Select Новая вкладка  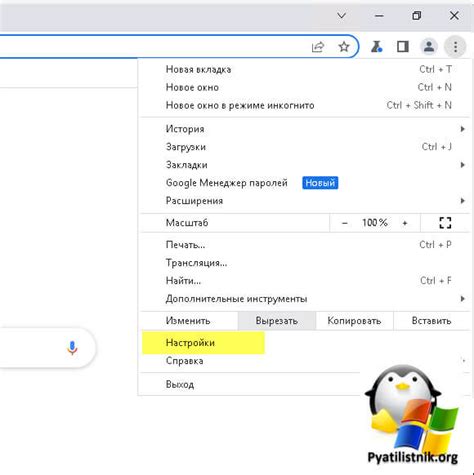point(305,69)
